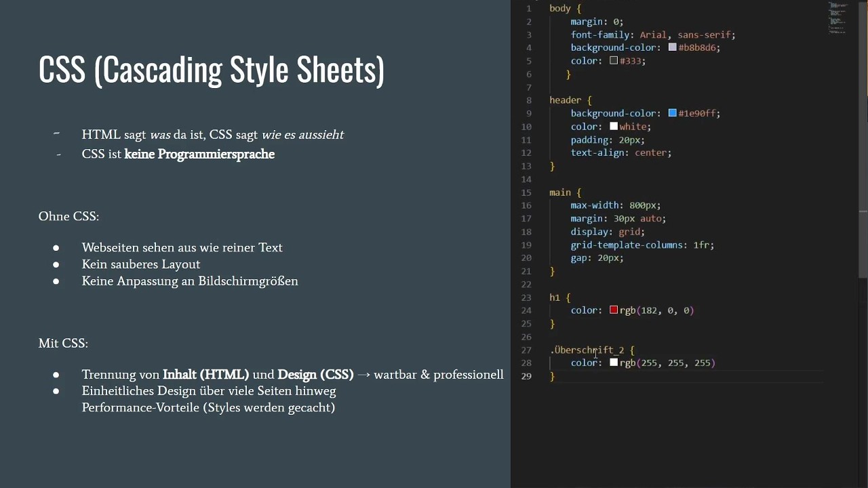Click the rgb(182, 0, 0) value text
Screen dimensions: 868x488
tap(657, 310)
